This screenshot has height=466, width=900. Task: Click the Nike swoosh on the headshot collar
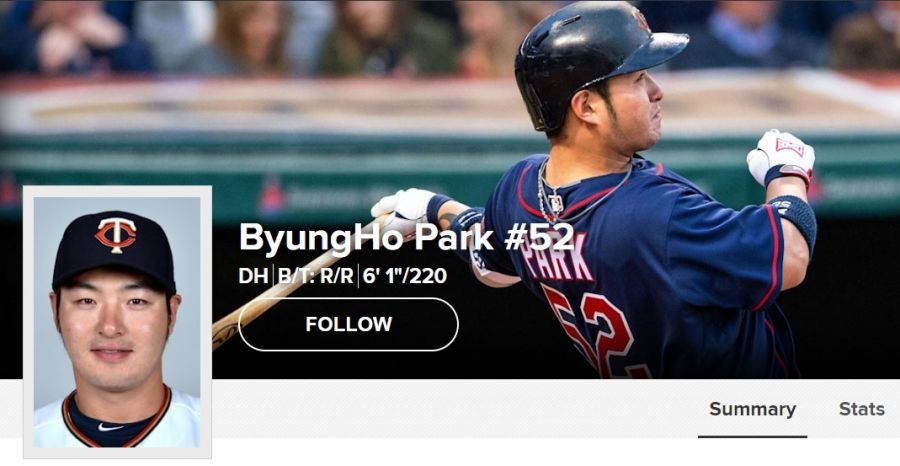(x=110, y=427)
